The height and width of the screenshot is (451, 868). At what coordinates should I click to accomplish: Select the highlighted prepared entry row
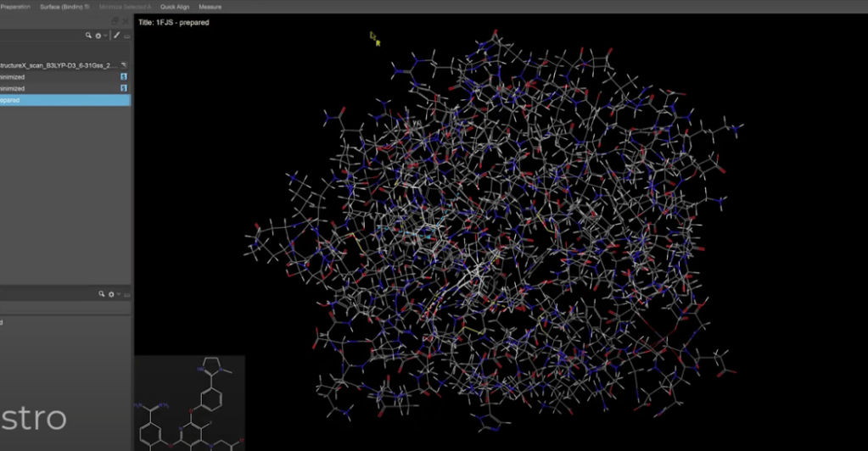(x=64, y=100)
